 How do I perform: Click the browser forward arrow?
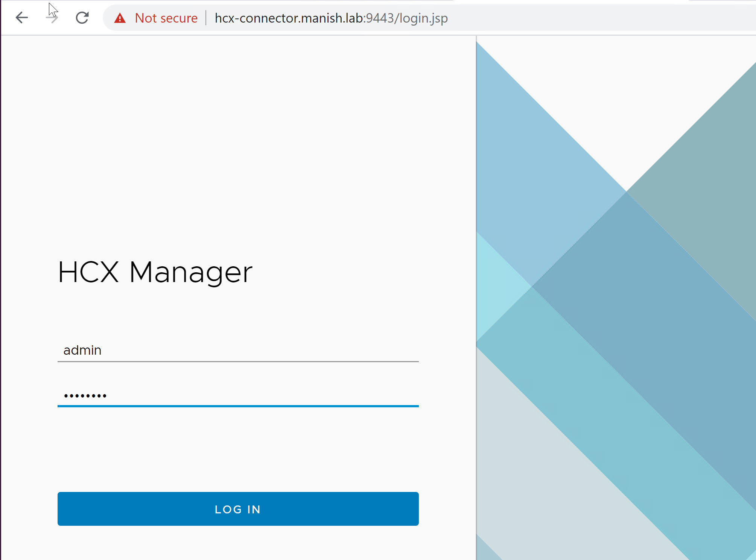(52, 18)
